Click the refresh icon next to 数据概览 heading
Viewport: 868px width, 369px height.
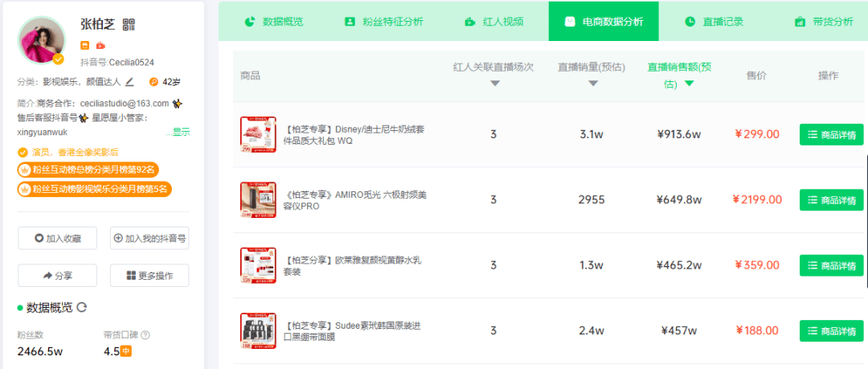coord(81,307)
